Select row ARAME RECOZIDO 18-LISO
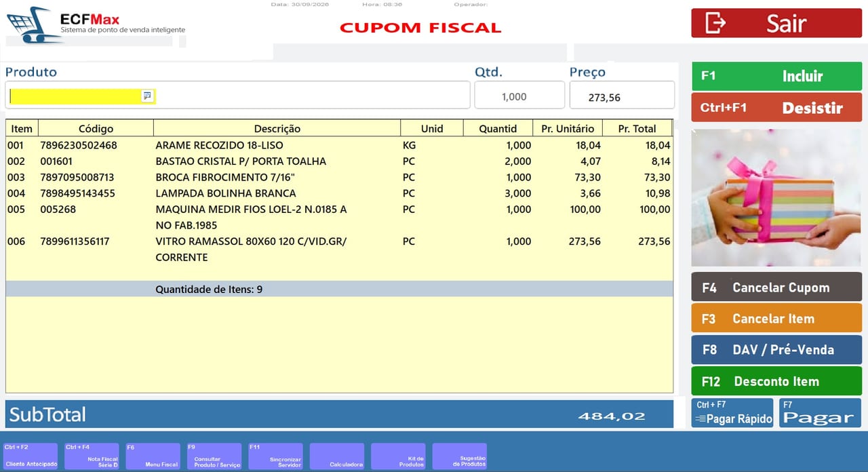This screenshot has width=868, height=472. click(339, 145)
